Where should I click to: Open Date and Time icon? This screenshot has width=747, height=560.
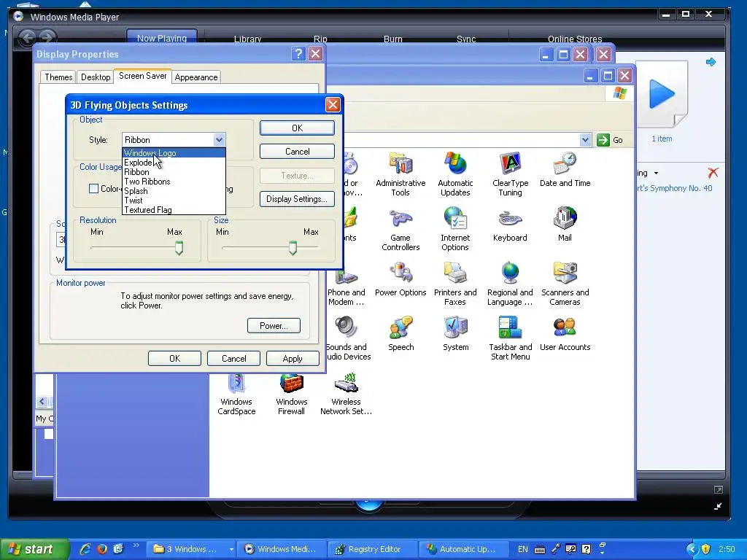[x=565, y=169]
